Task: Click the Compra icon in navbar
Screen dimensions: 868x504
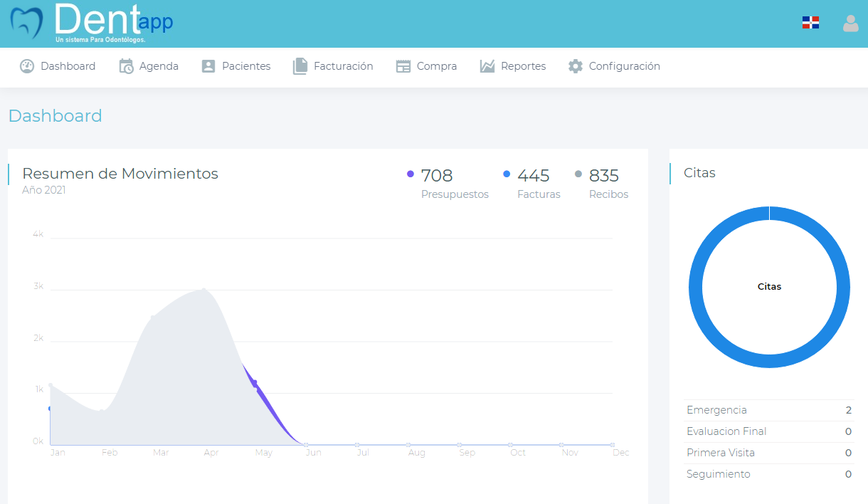Action: pos(403,66)
